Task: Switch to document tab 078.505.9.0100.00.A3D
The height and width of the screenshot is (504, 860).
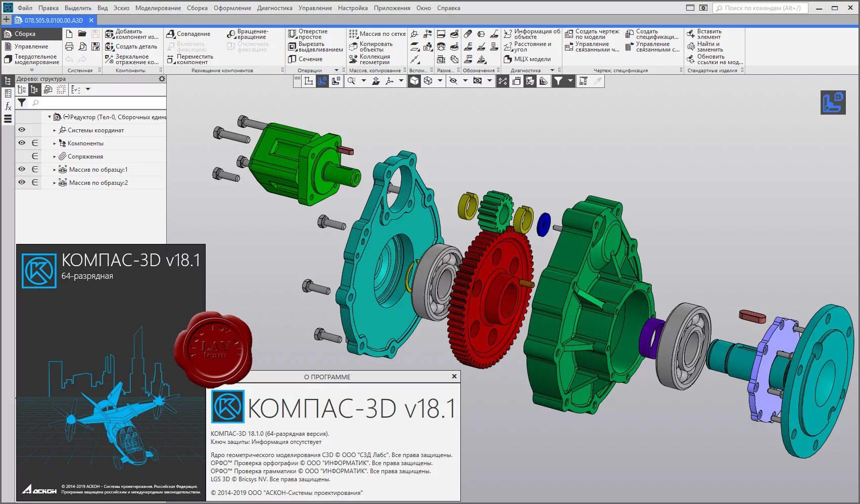Action: point(54,20)
